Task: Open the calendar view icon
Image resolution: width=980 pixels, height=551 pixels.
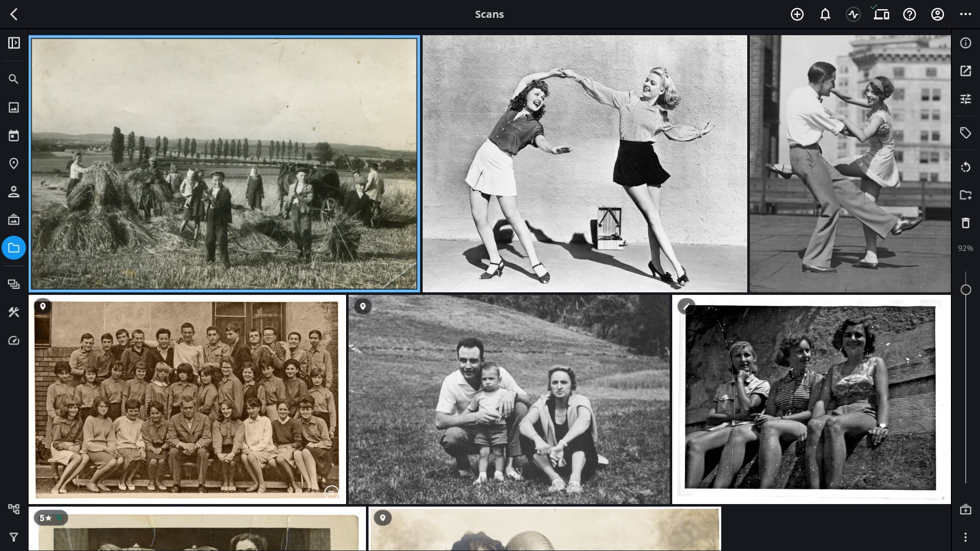Action: pyautogui.click(x=14, y=135)
